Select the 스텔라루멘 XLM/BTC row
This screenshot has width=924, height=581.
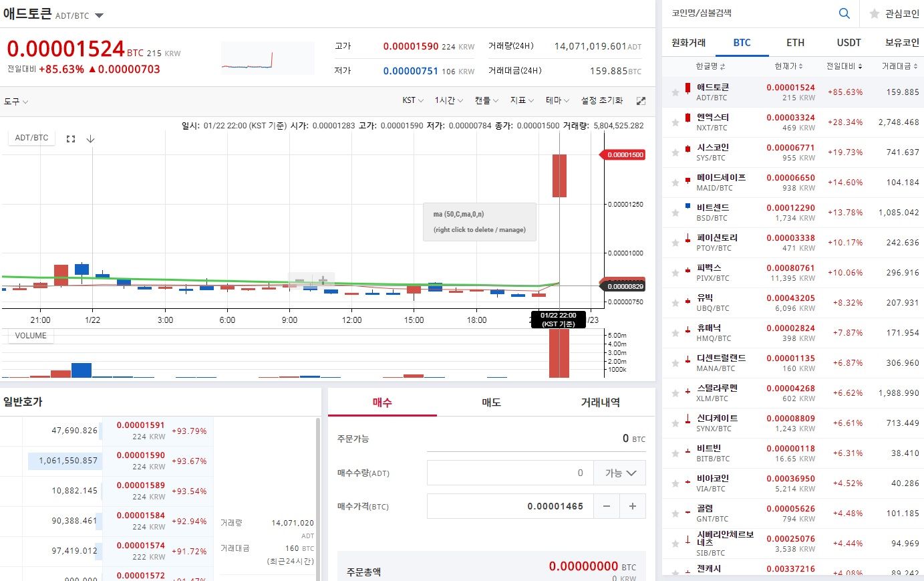(793, 393)
